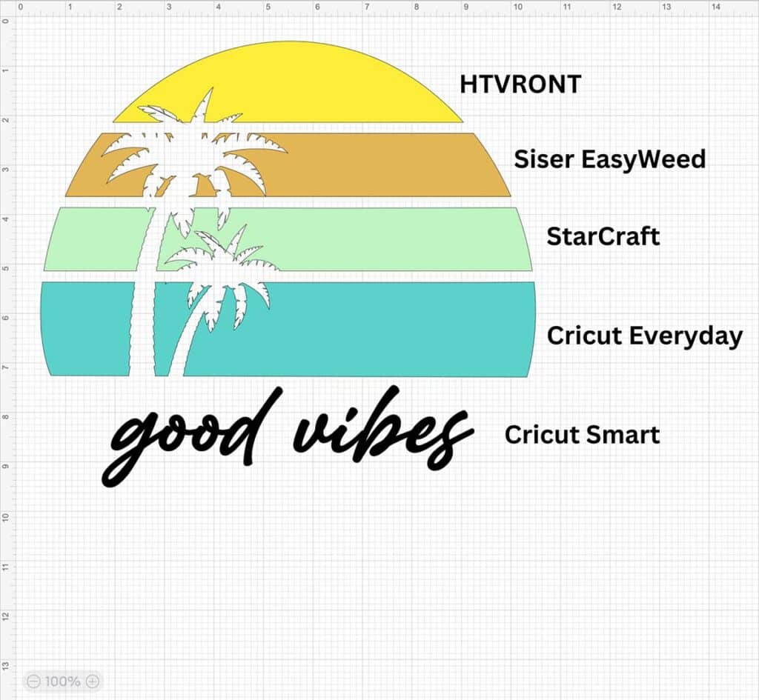The height and width of the screenshot is (700, 759).
Task: Select the Cricut Everyday text label
Action: point(644,336)
